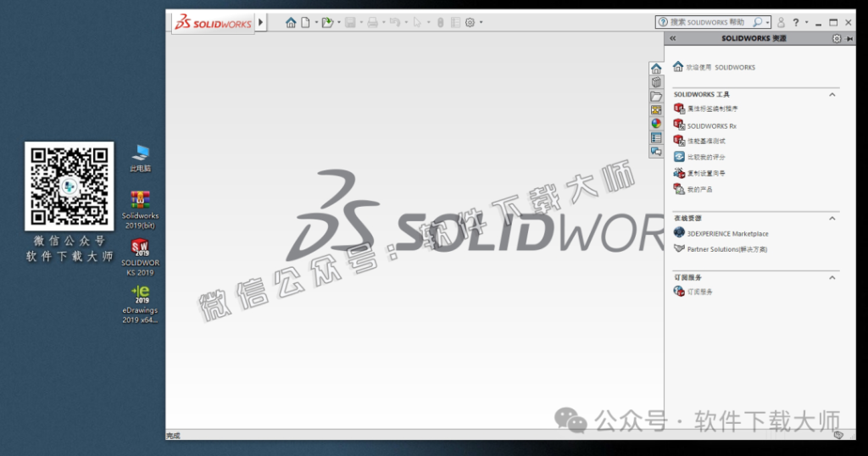Open search type dropdown beside magnifier
The height and width of the screenshot is (456, 868).
[767, 23]
